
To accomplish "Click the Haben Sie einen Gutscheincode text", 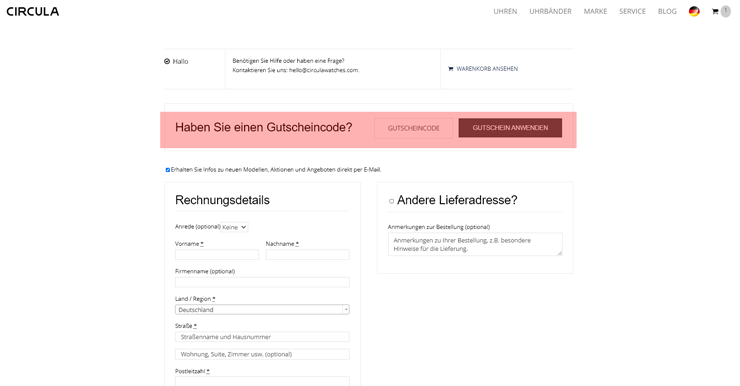I will coord(263,127).
